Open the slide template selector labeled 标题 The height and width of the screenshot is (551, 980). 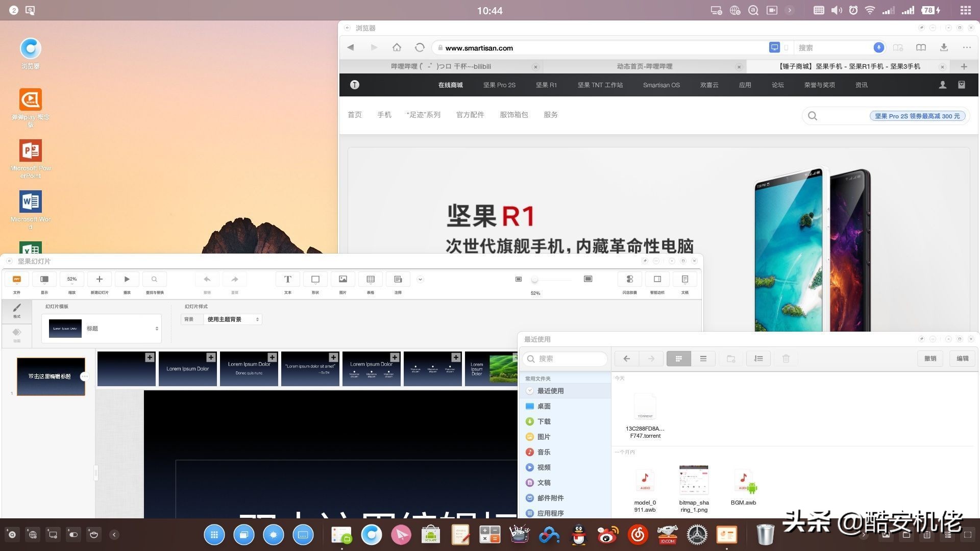tap(102, 328)
